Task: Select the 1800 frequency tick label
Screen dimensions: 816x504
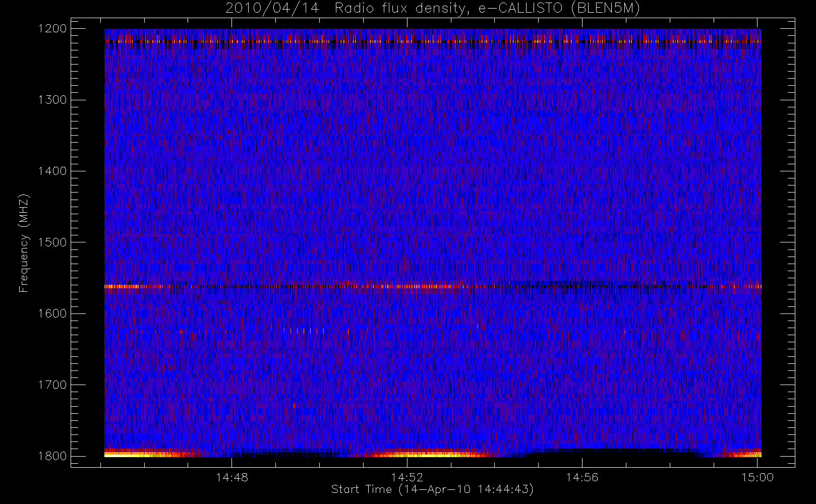Action: click(53, 456)
